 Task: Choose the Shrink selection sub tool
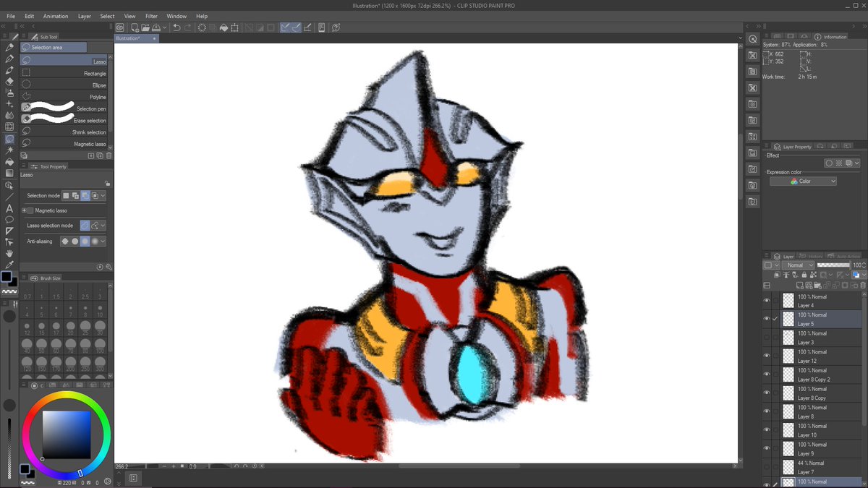point(64,132)
